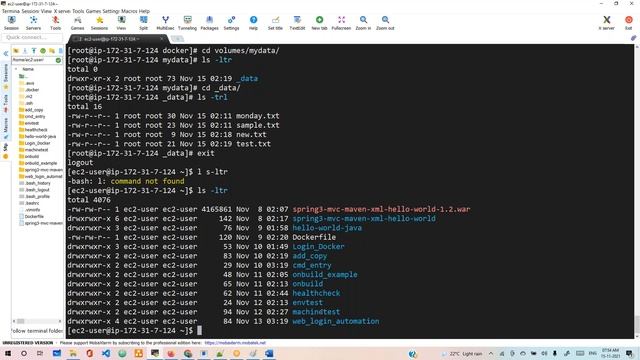640x360 pixels.
Task: Click the Quick connect field
Action: 32,37
